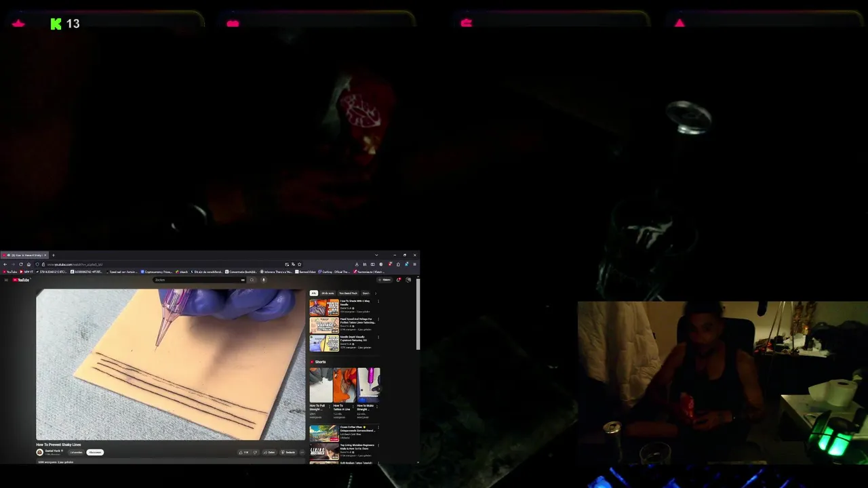Click the browser vertical scrollbar
This screenshot has height=488, width=868.
418,314
